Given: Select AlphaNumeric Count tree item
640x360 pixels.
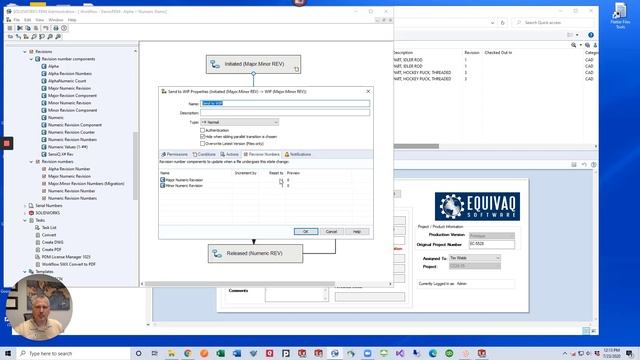Looking at the screenshot, I should (67, 81).
